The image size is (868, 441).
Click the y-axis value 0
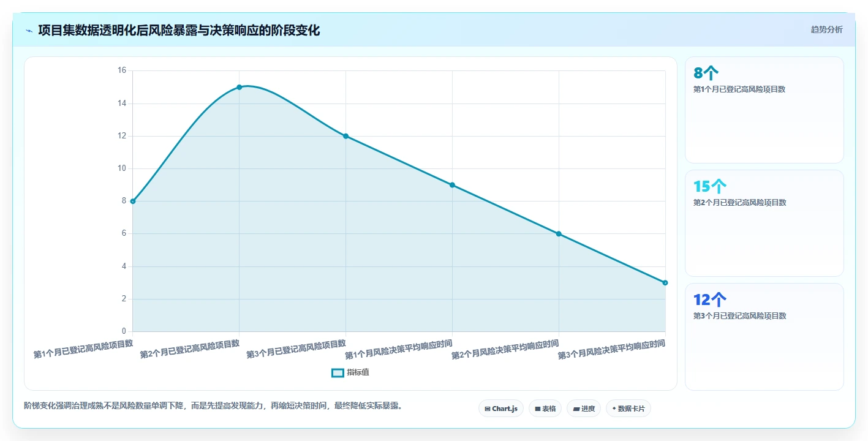click(x=124, y=331)
